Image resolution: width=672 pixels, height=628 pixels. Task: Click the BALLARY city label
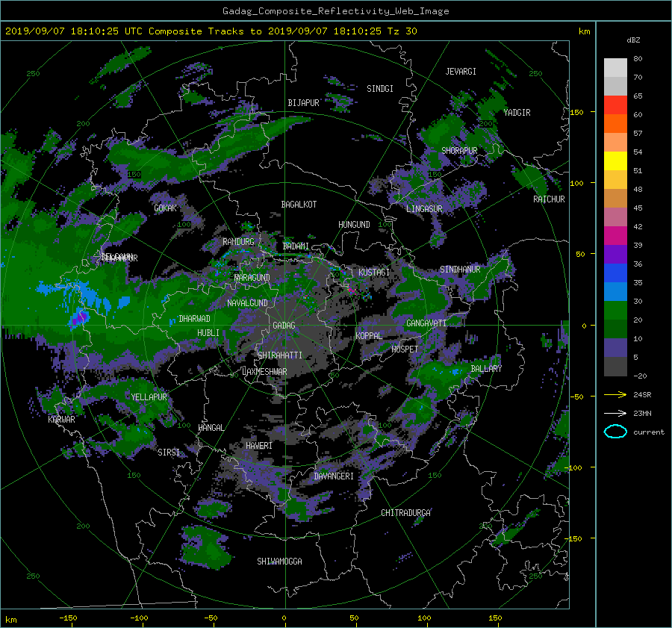(486, 369)
